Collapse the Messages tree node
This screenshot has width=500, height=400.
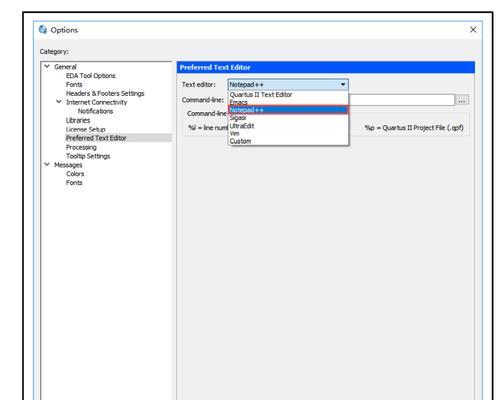47,165
